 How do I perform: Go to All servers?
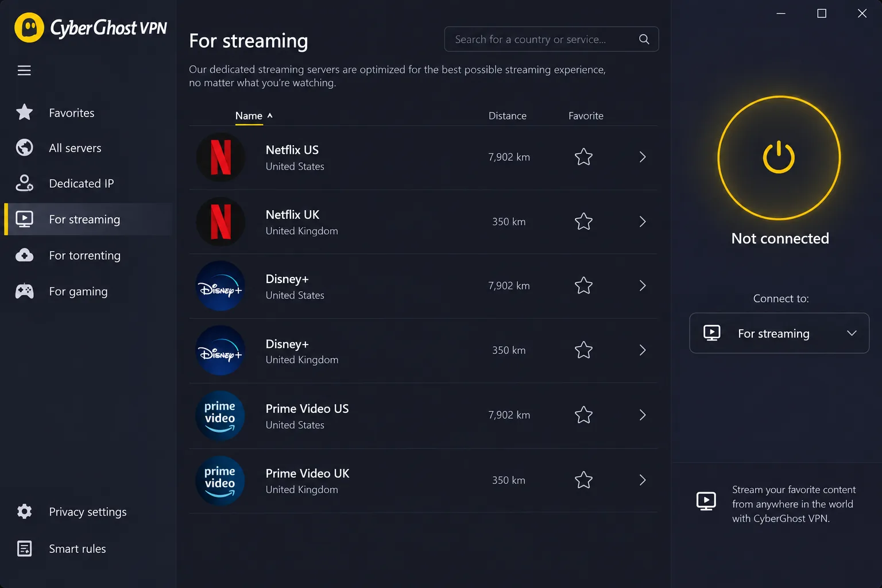[x=88, y=148]
